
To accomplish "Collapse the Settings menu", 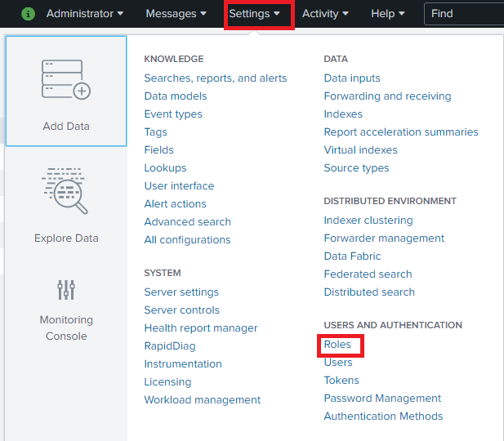I will pyautogui.click(x=255, y=14).
